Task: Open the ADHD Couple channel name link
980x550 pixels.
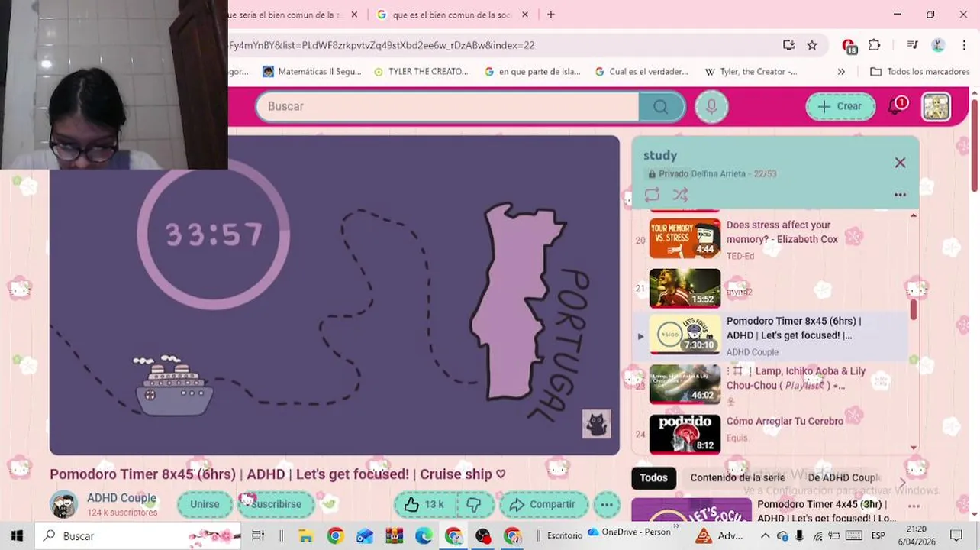Action: (x=121, y=498)
